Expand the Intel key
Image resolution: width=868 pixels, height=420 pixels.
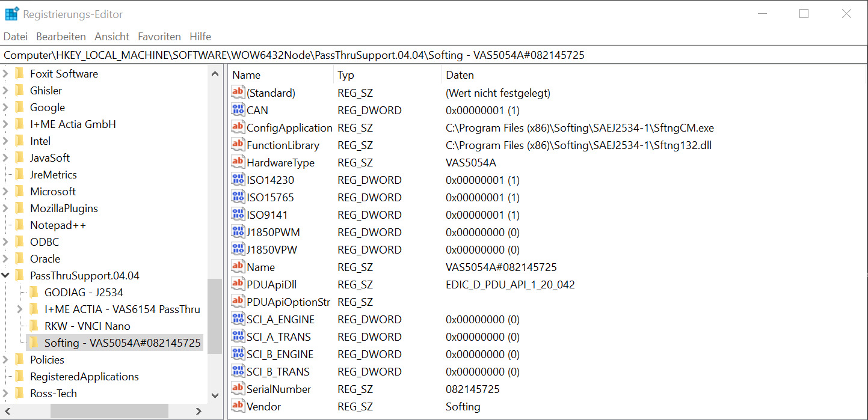point(5,141)
